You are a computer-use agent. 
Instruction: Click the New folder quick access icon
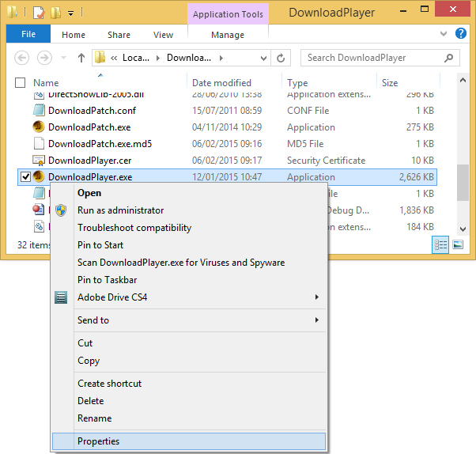tap(56, 13)
